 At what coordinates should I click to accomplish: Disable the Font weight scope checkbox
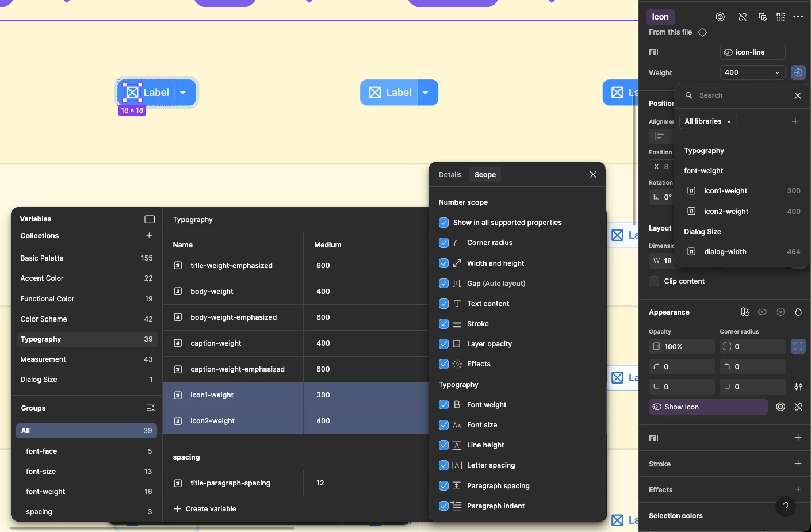point(443,405)
